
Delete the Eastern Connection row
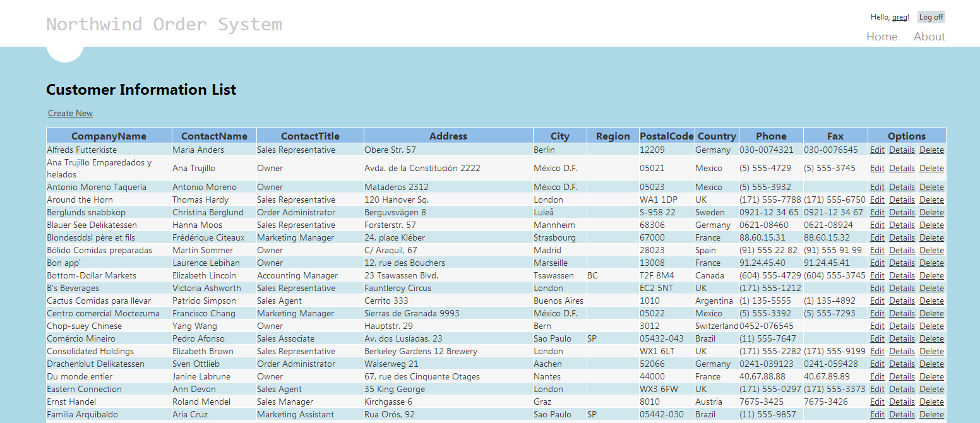click(x=931, y=389)
